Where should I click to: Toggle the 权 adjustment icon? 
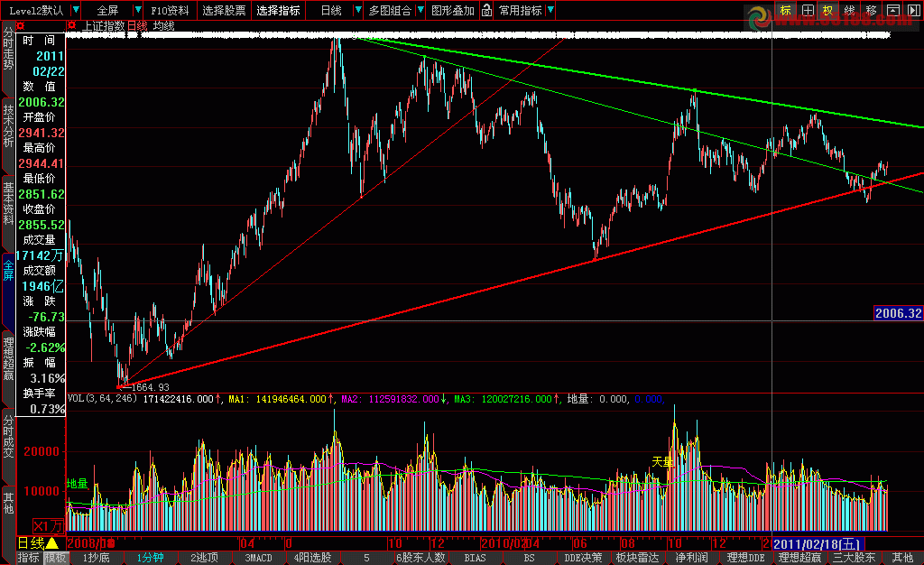click(828, 10)
